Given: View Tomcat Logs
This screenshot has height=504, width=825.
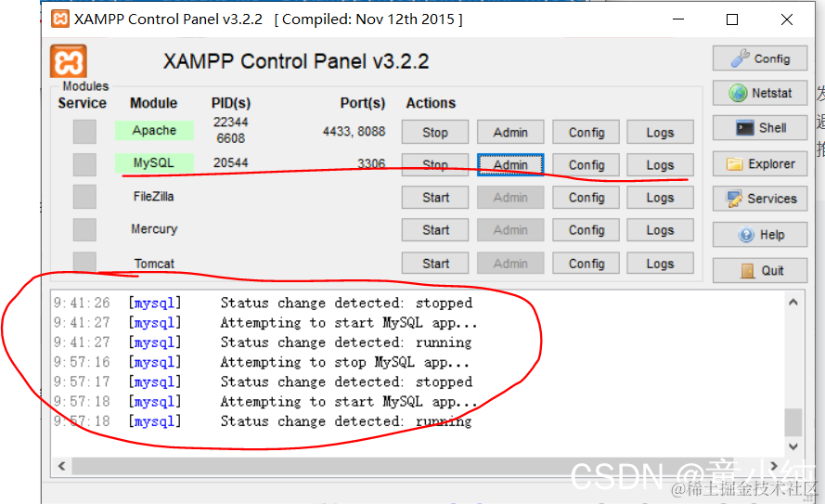Looking at the screenshot, I should (x=660, y=263).
